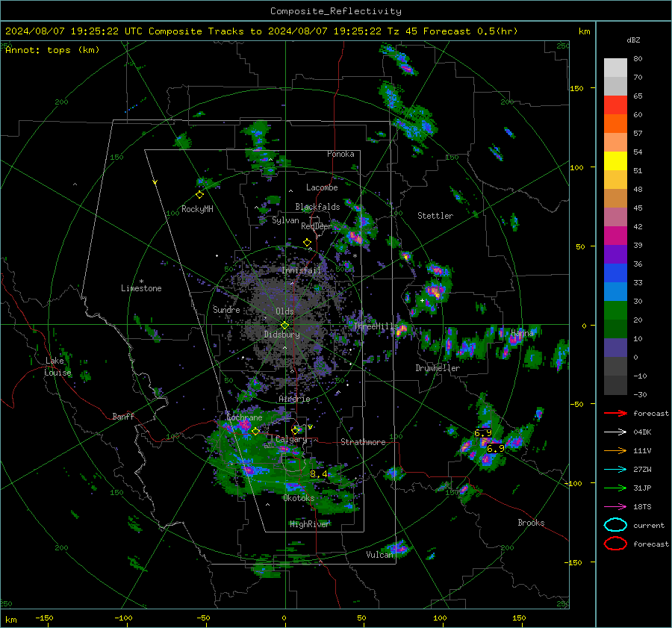Pick the red band between 65 and 60 dBZ
Image resolution: width=672 pixels, height=628 pixels.
point(615,105)
